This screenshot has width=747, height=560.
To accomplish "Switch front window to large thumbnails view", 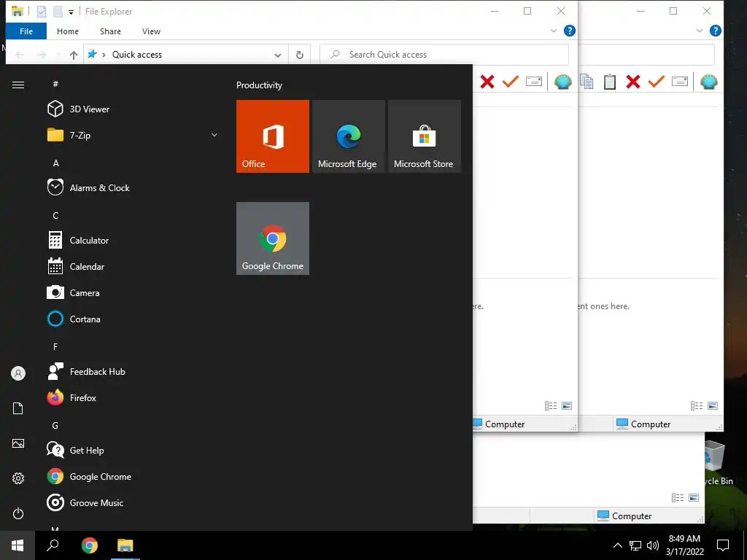I will tap(567, 405).
